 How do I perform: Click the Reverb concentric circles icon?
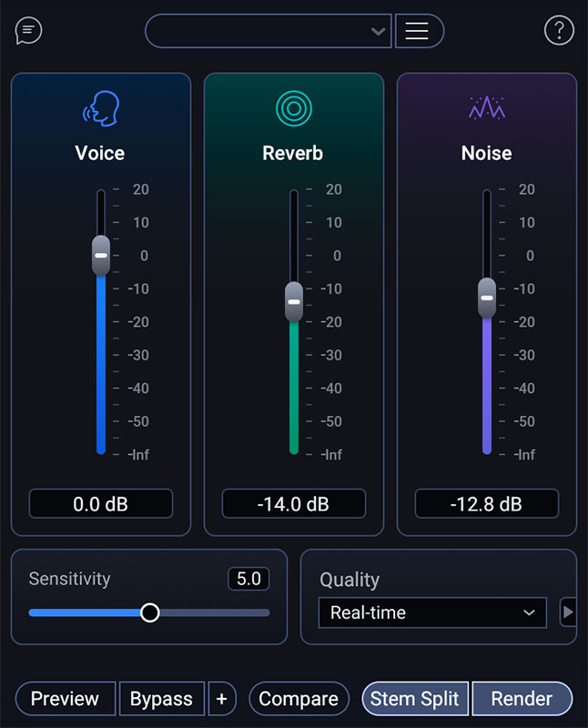click(x=293, y=108)
